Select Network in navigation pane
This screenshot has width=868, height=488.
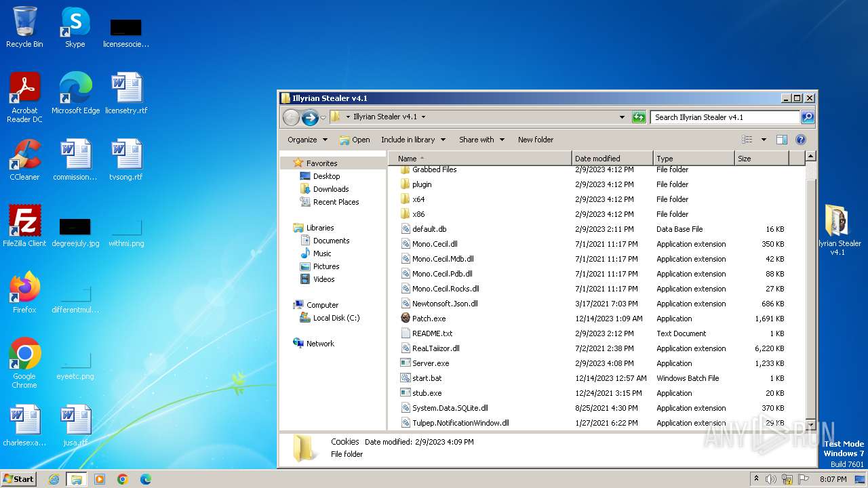coord(320,344)
